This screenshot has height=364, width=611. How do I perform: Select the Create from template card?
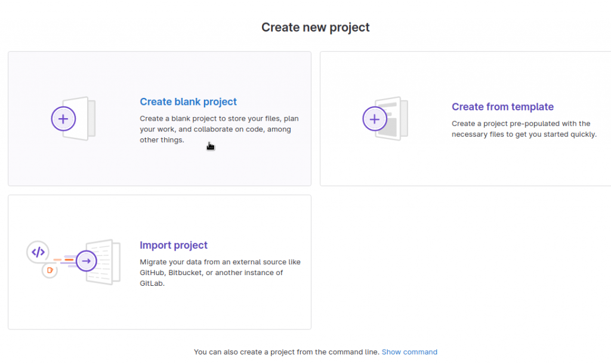(465, 118)
